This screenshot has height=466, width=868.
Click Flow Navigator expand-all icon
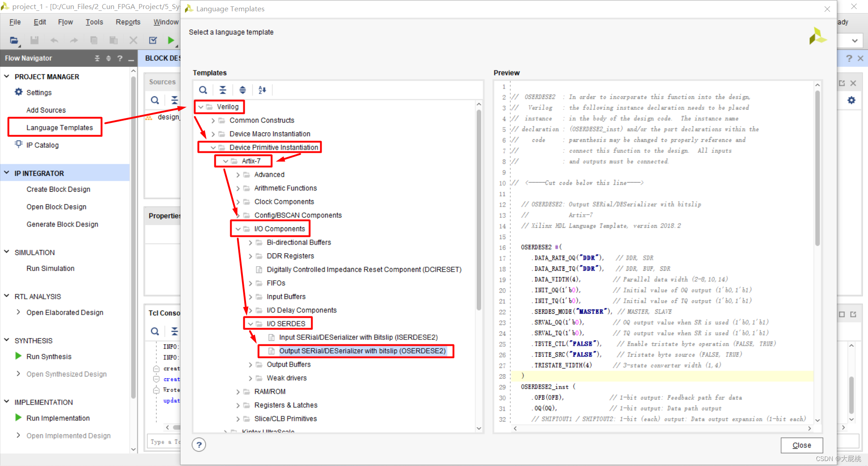pos(108,58)
